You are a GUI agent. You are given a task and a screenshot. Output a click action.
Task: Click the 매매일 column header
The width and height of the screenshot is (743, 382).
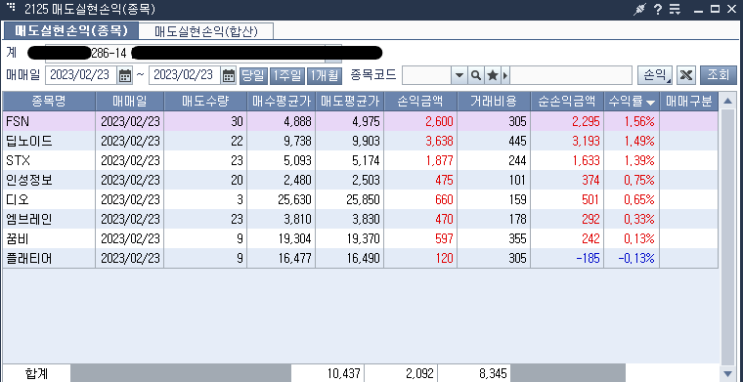pos(130,101)
